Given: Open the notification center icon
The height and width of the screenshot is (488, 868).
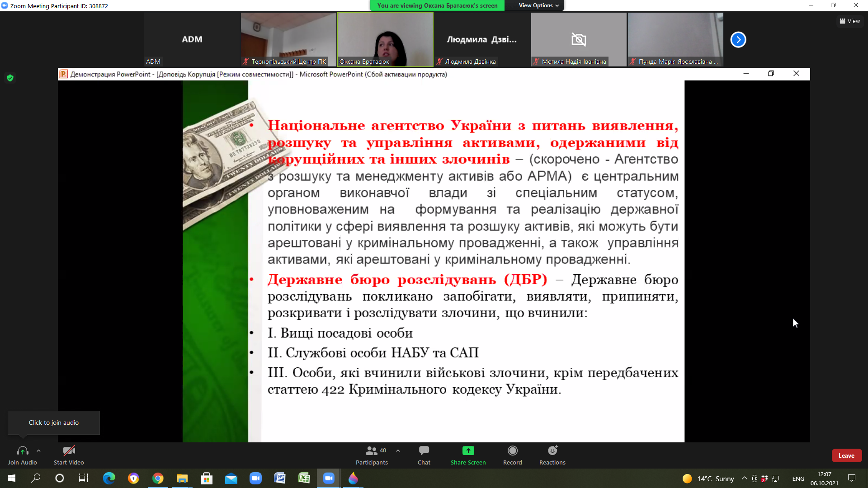Looking at the screenshot, I should [x=852, y=478].
